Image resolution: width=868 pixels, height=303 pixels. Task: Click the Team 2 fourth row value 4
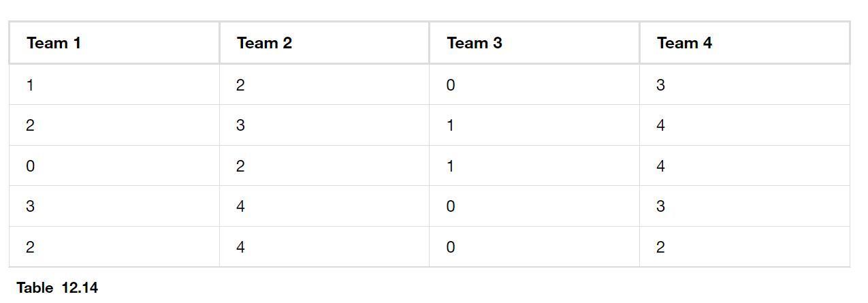240,206
